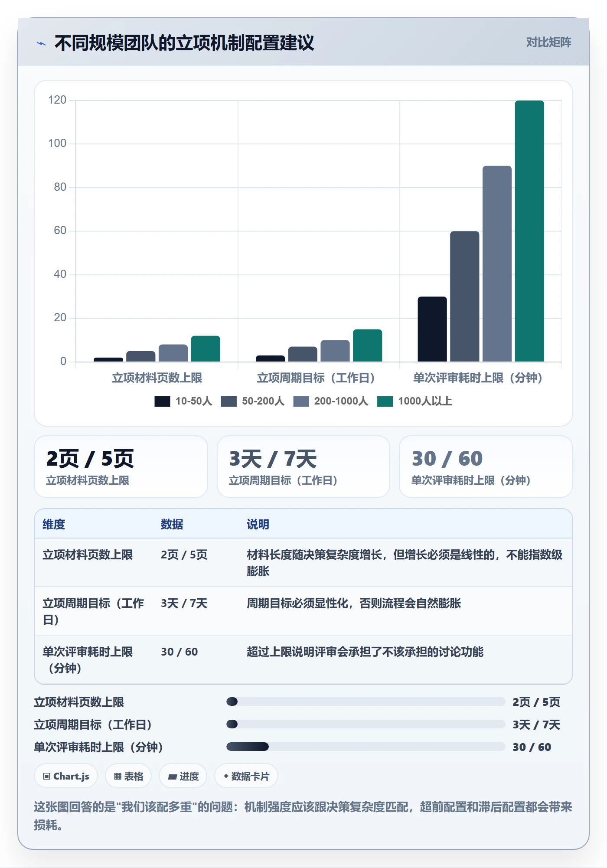Click the title 不同规模团队的立项机制配置建议
Screen dimensions: 607x868
(184, 43)
